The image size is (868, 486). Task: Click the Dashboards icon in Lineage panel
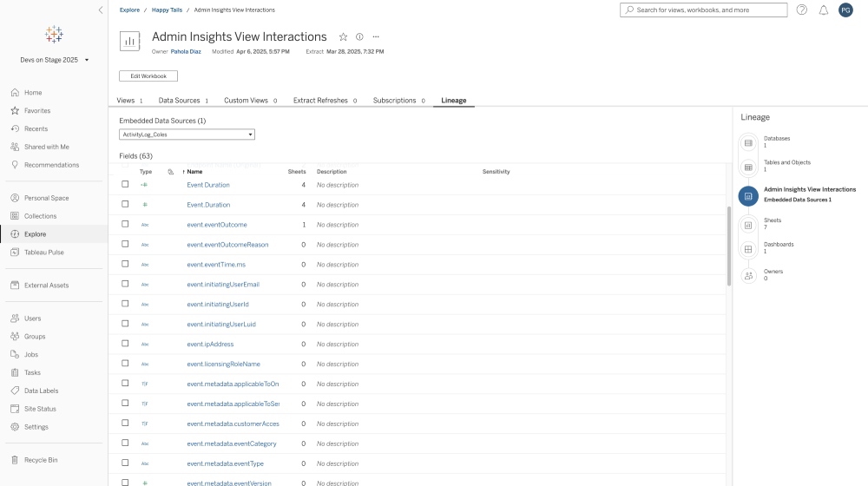point(748,249)
